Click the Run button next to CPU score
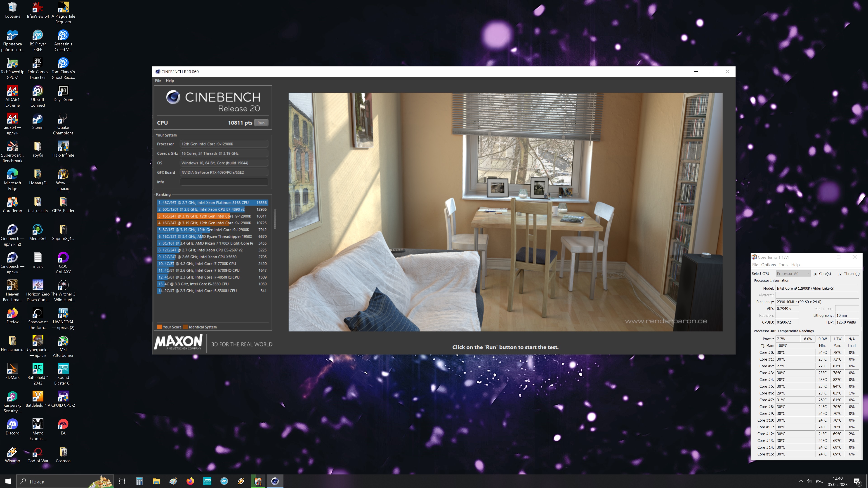Image resolution: width=868 pixels, height=488 pixels. coord(261,123)
